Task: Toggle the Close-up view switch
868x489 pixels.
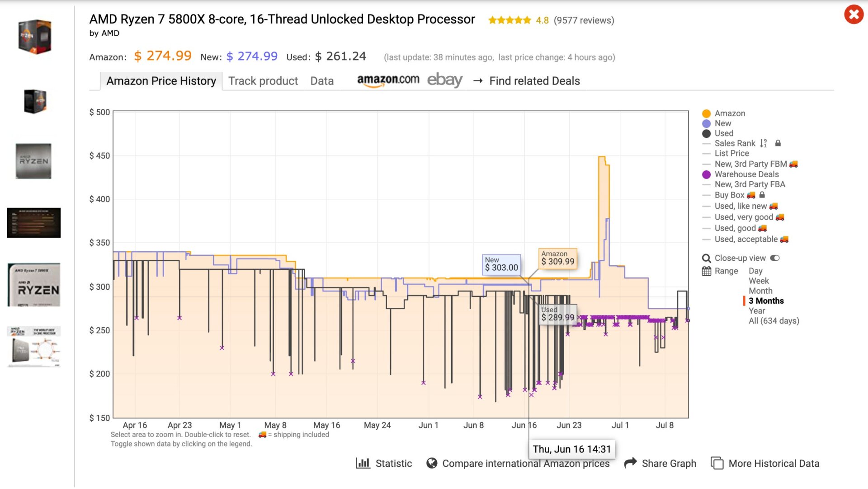Action: click(x=774, y=257)
